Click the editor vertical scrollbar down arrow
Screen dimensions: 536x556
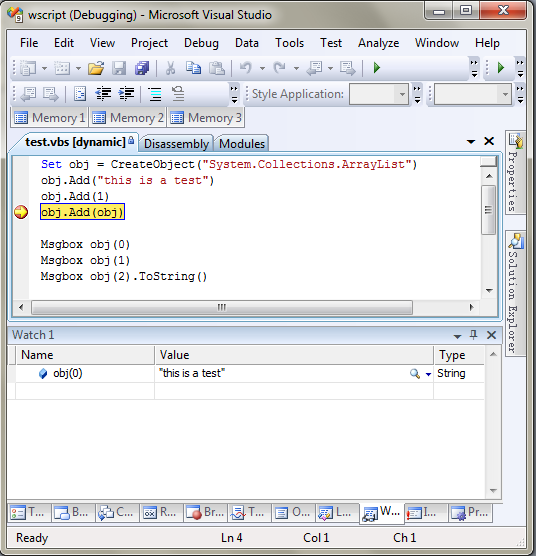click(x=489, y=290)
